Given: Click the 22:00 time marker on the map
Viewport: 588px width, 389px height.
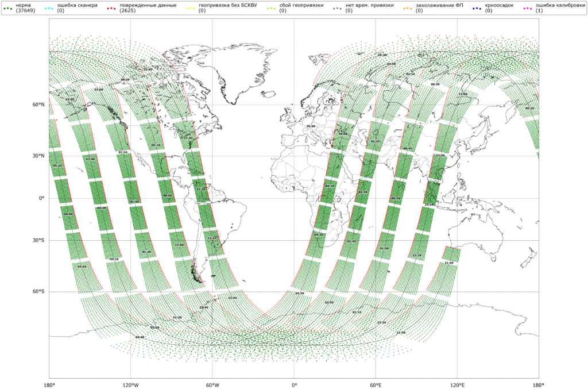Looking at the screenshot, I should [x=233, y=298].
